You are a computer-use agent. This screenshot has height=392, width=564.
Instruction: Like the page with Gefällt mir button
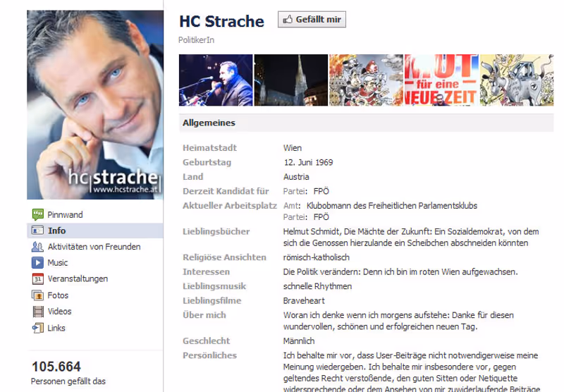tap(312, 20)
